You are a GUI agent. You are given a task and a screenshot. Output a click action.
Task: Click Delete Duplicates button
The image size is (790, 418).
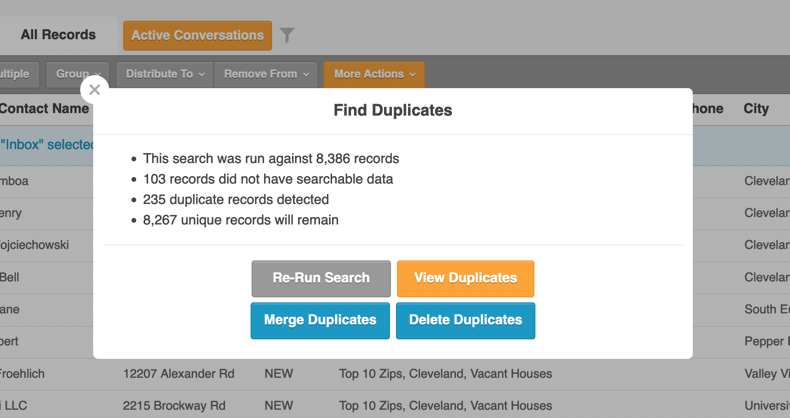[x=466, y=320]
